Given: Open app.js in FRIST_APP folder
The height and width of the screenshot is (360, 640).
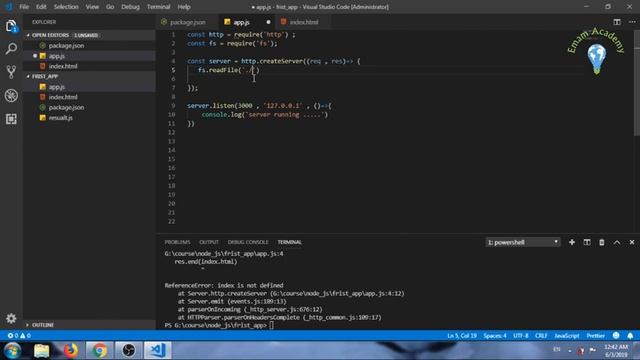Looking at the screenshot, I should [89, 87].
